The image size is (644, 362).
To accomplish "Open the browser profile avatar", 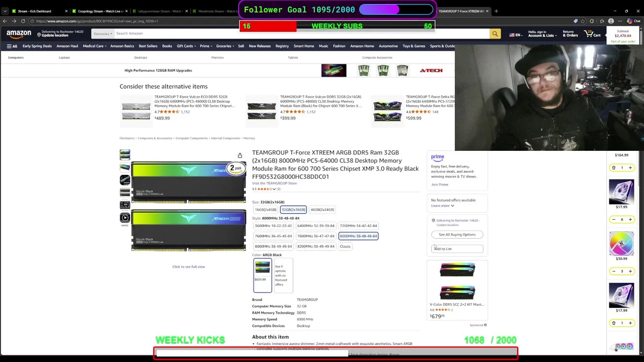I will pos(611,21).
